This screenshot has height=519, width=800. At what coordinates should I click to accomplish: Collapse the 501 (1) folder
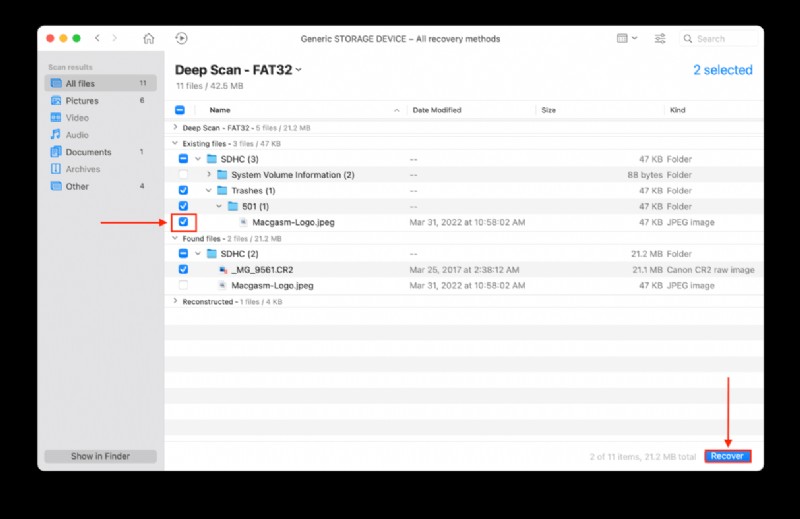(219, 206)
